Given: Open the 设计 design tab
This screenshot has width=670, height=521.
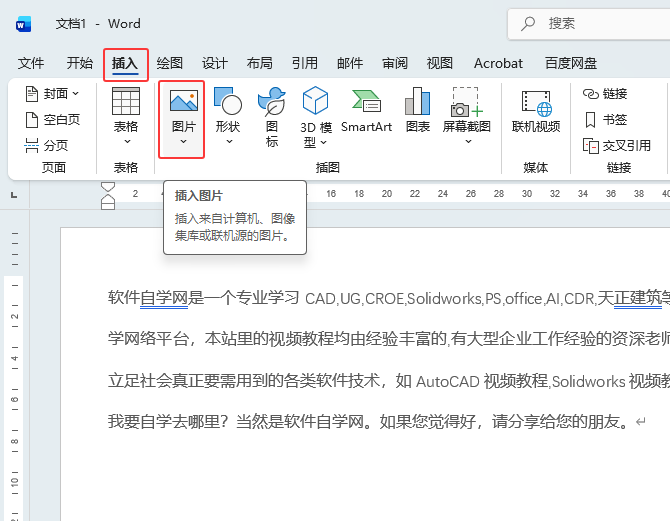Looking at the screenshot, I should click(215, 63).
